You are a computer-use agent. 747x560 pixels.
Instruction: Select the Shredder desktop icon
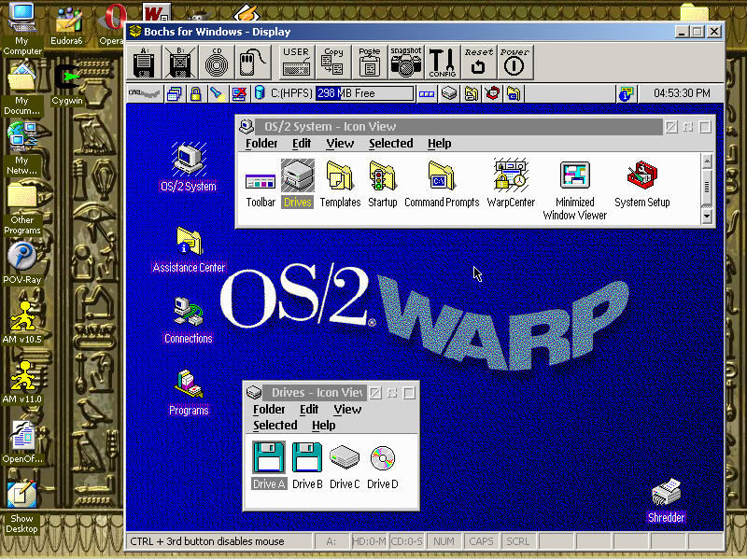666,501
